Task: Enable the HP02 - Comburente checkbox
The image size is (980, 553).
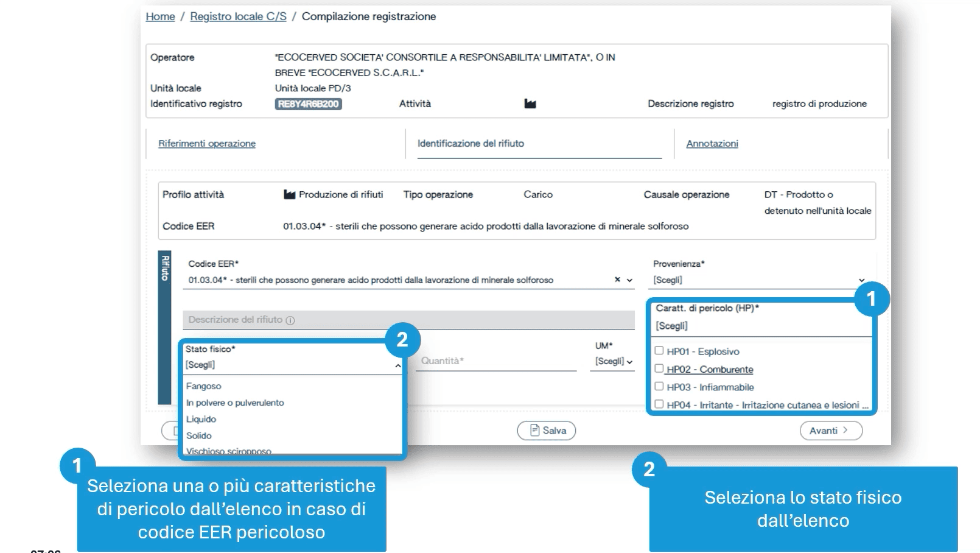Action: coord(659,368)
